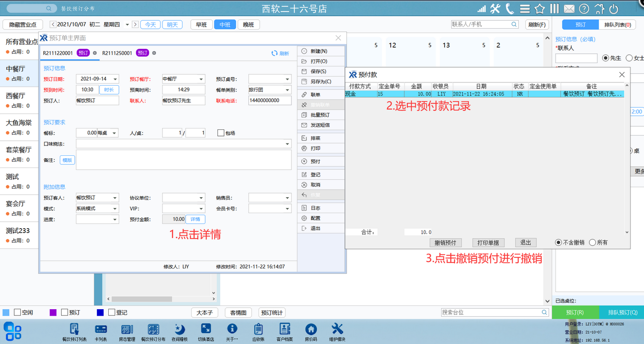This screenshot has width=644, height=344.
Task: Open 餐饮预订分布 in the bottom bar
Action: pyautogui.click(x=153, y=332)
